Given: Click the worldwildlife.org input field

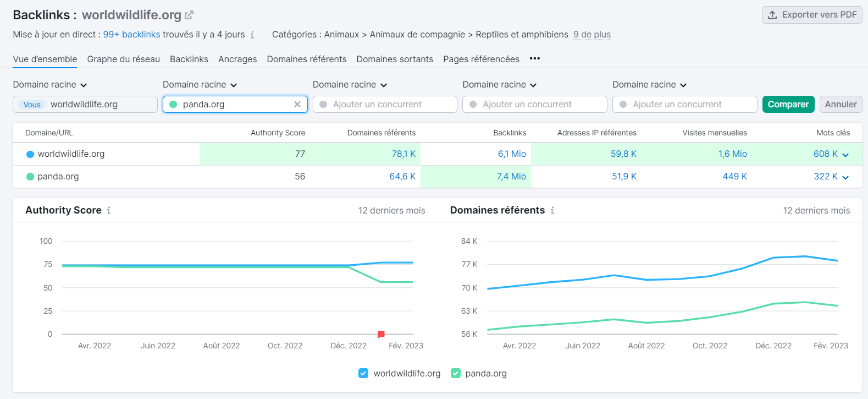Looking at the screenshot, I should coord(85,104).
